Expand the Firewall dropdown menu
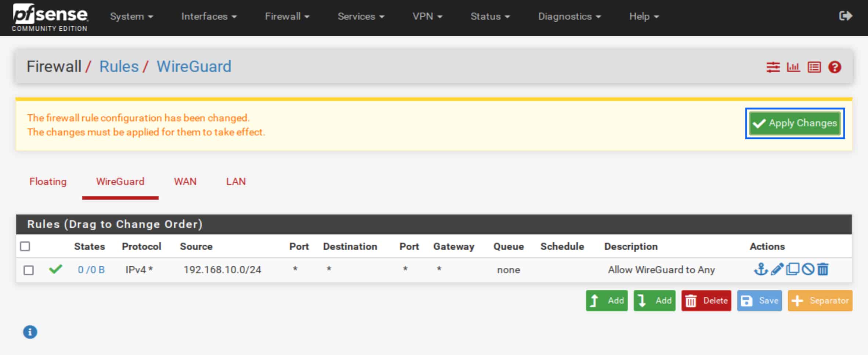 tap(287, 17)
